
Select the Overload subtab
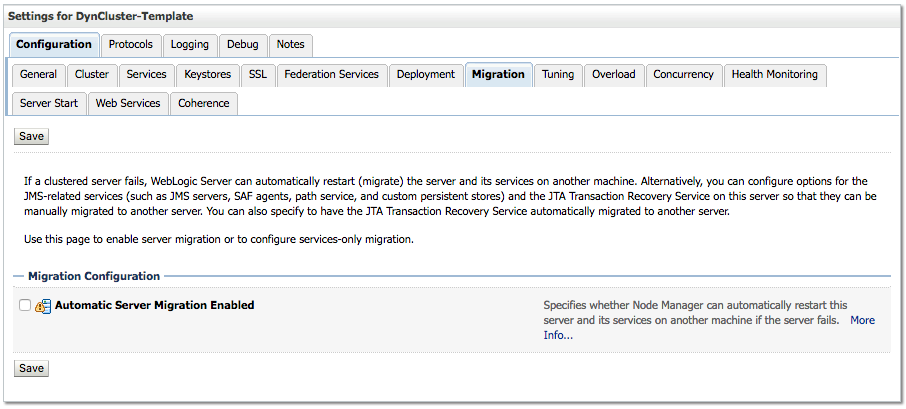click(x=613, y=75)
